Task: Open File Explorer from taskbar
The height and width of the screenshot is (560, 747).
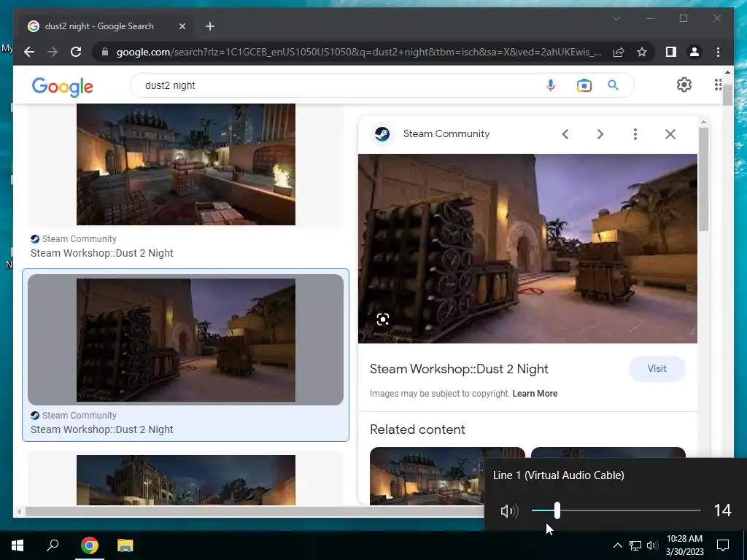Action: [x=125, y=545]
